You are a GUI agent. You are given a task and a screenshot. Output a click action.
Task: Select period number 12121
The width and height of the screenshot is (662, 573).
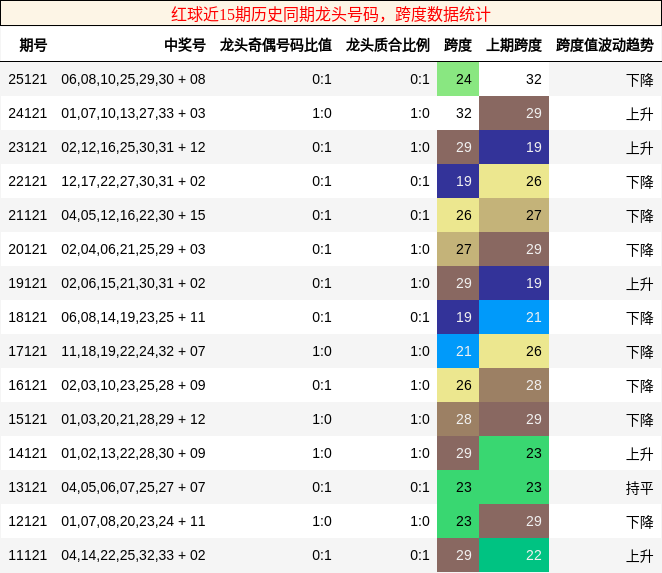tap(27, 521)
